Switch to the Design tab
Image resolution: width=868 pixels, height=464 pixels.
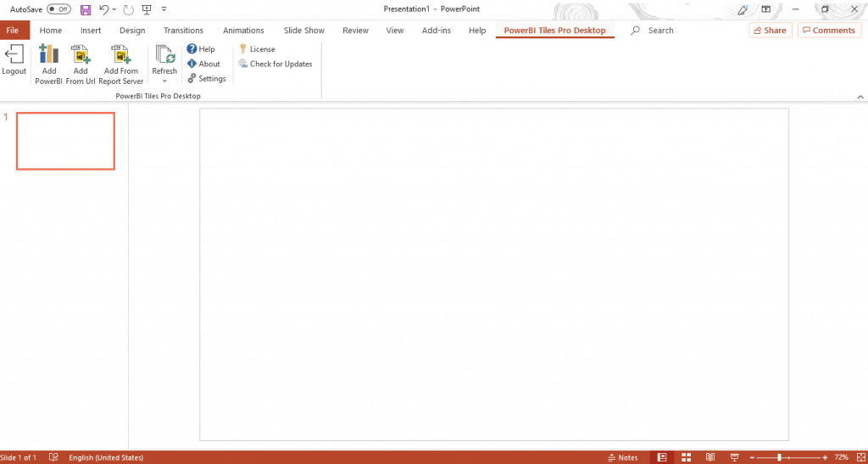click(132, 31)
